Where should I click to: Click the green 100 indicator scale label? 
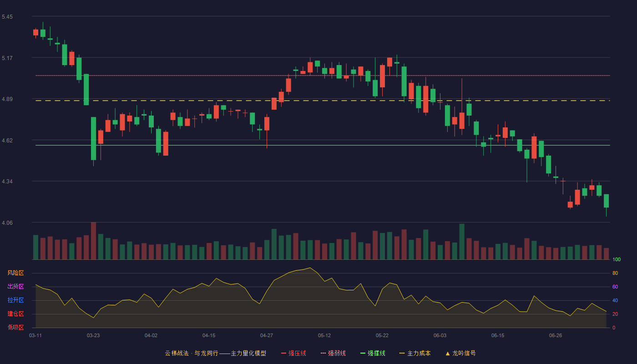click(617, 260)
